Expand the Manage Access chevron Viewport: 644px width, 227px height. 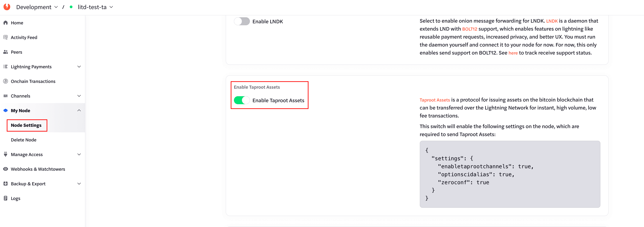tap(79, 155)
